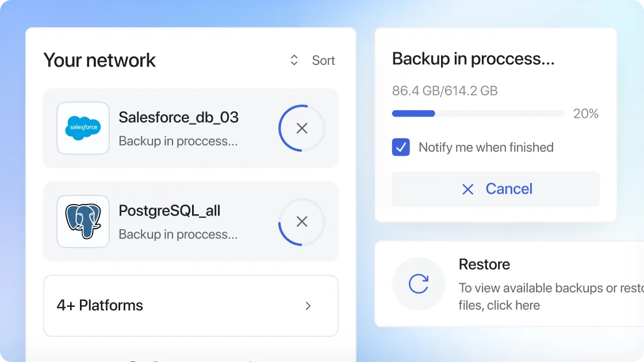Click the 20% progress percentage label

pos(585,114)
